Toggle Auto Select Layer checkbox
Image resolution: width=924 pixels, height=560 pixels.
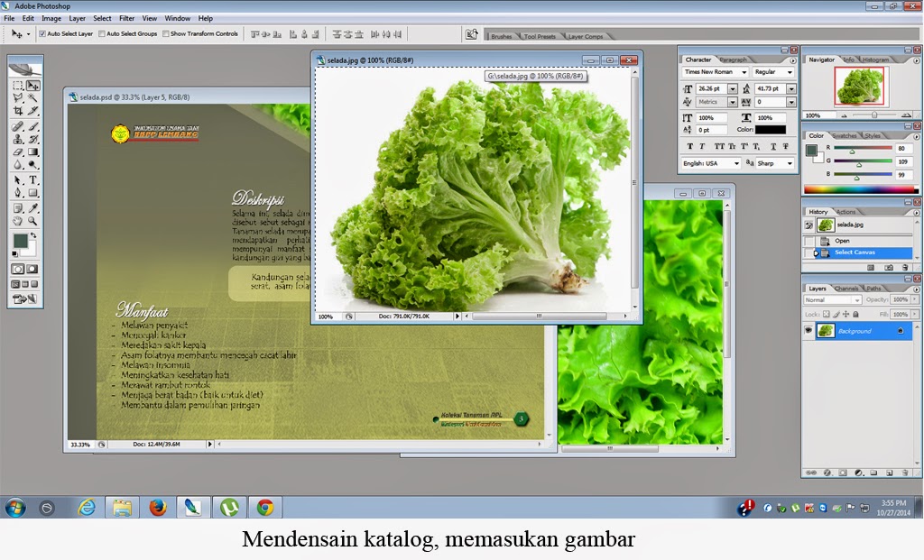tap(42, 34)
